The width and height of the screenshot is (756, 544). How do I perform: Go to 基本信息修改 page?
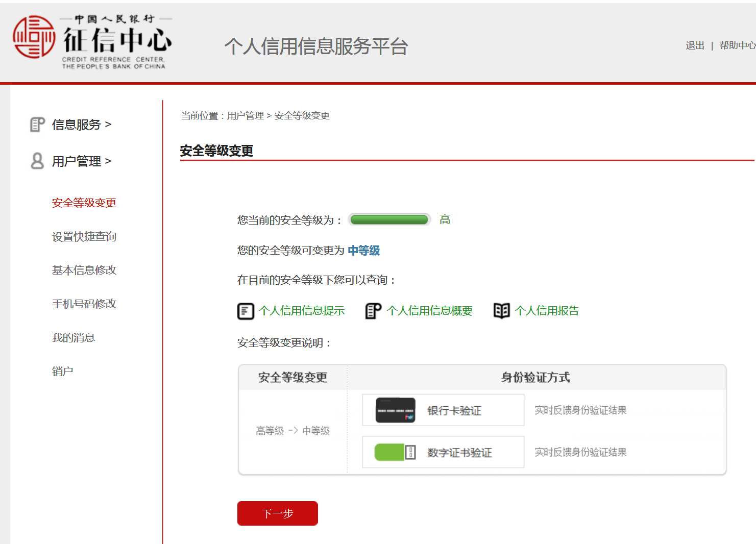pyautogui.click(x=84, y=270)
